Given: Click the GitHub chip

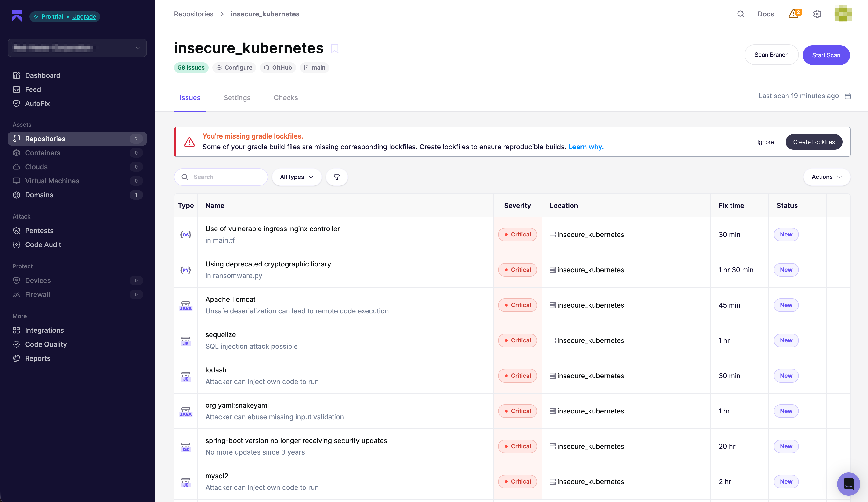Looking at the screenshot, I should click(278, 67).
